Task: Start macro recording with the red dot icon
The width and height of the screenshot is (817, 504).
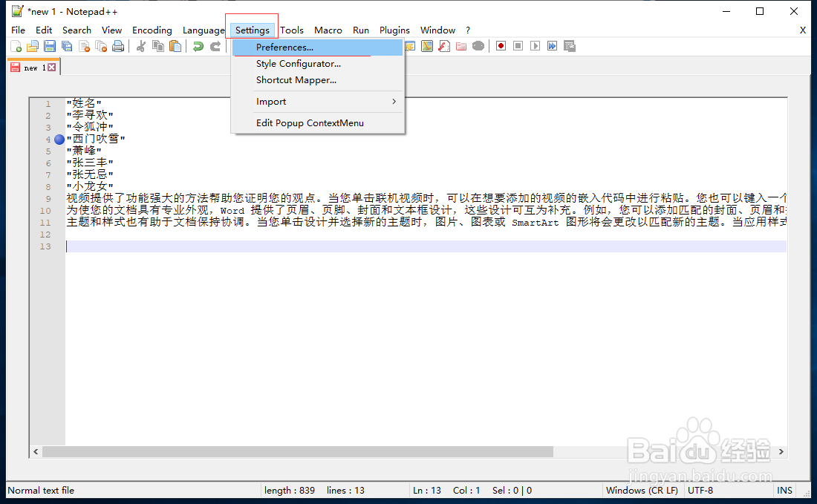Action: pyautogui.click(x=501, y=46)
